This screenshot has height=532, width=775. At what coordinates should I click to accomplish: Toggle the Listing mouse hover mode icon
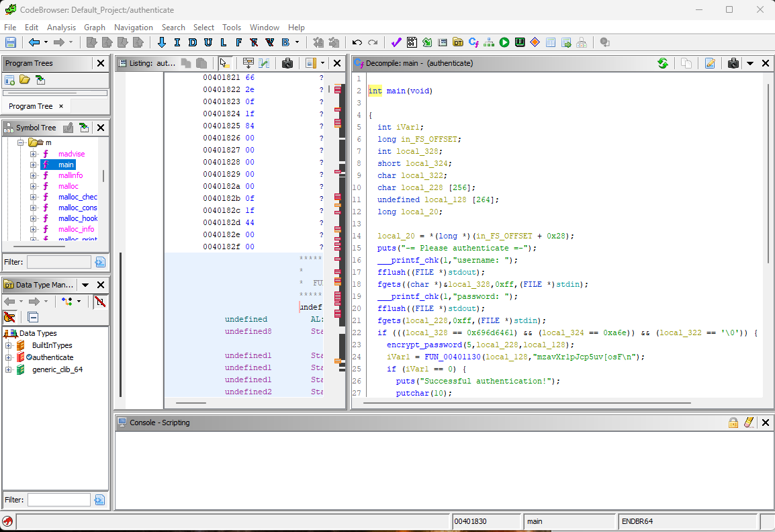click(224, 63)
